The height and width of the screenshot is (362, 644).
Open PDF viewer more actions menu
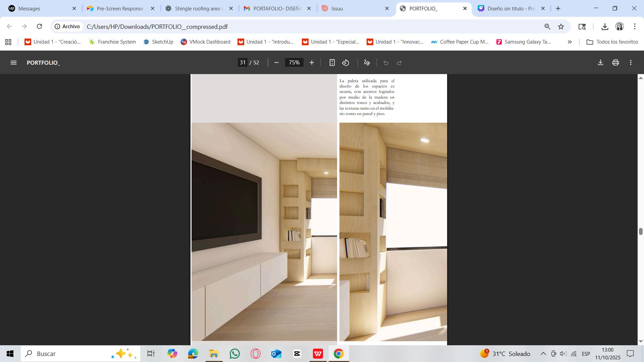(x=631, y=63)
